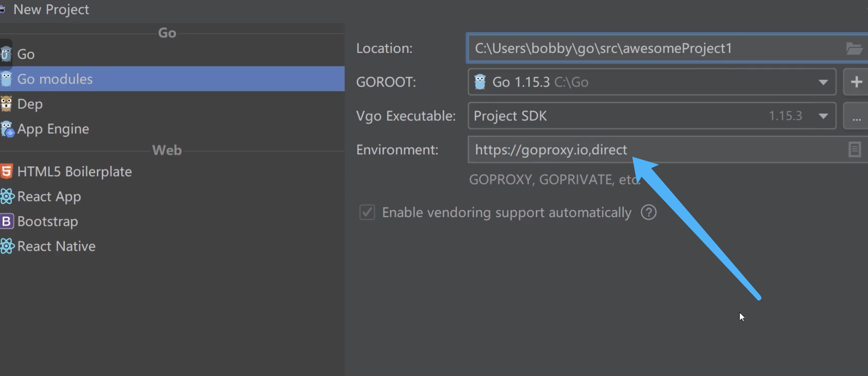Choose App Engine project type
Screen dimensions: 868x376
(x=172, y=129)
